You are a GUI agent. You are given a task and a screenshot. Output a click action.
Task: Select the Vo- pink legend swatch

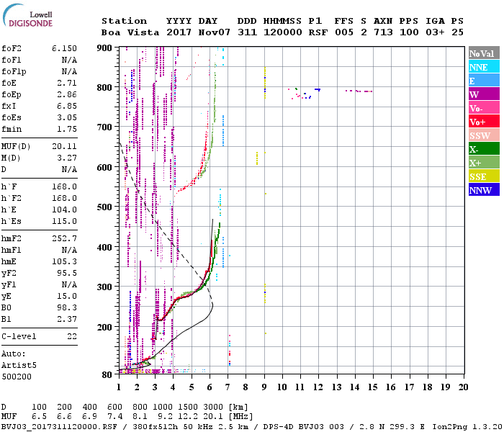(484, 108)
